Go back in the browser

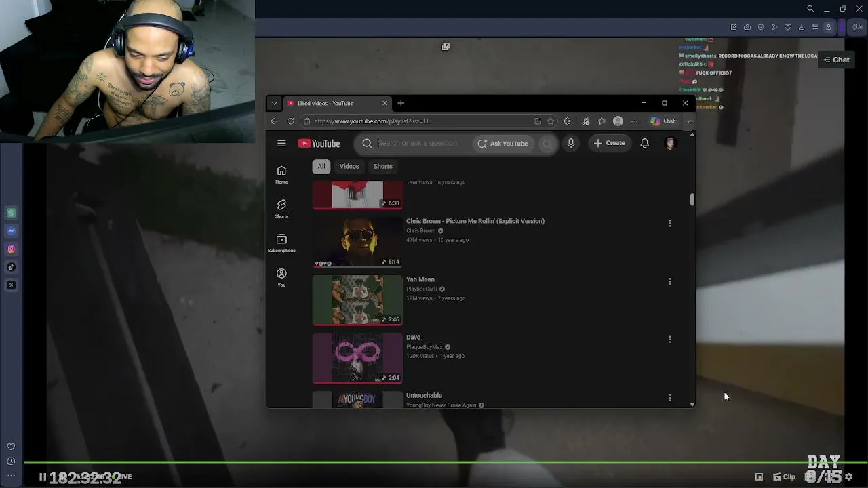[x=274, y=121]
